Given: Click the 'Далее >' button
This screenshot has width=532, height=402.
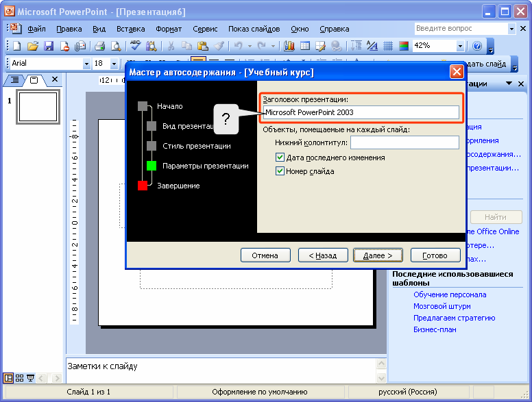Looking at the screenshot, I should click(378, 255).
